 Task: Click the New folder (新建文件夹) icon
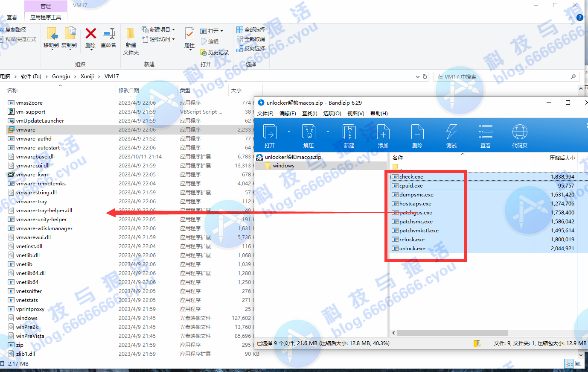(x=131, y=33)
